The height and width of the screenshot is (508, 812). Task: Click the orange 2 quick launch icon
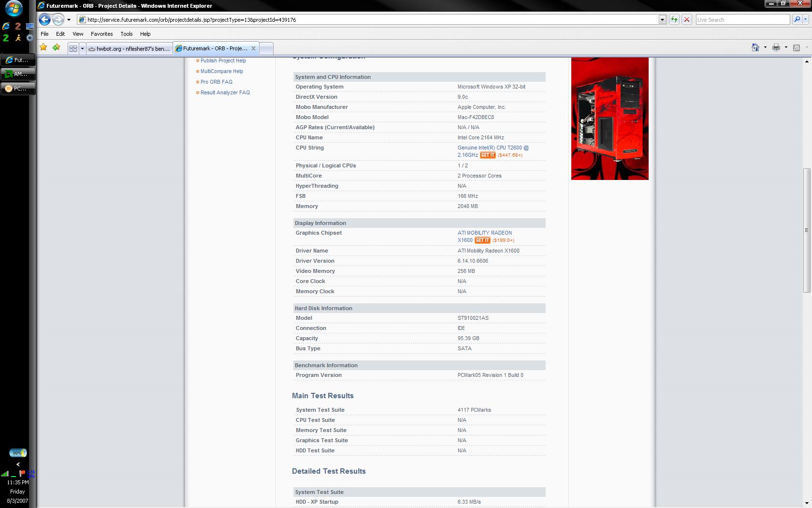[x=18, y=27]
